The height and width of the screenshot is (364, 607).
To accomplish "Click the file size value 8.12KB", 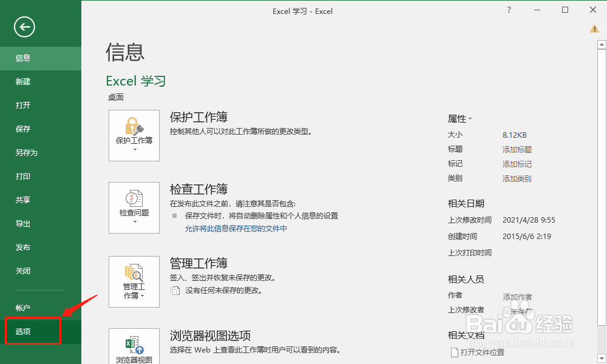I will tap(515, 135).
